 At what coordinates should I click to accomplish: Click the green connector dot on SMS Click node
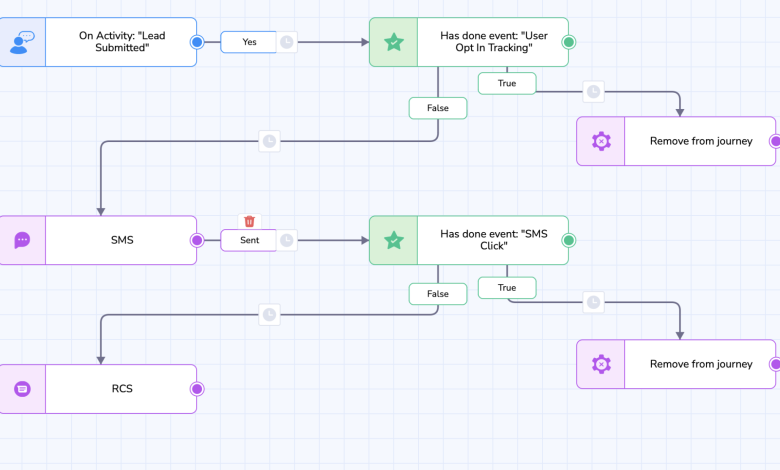pyautogui.click(x=569, y=240)
